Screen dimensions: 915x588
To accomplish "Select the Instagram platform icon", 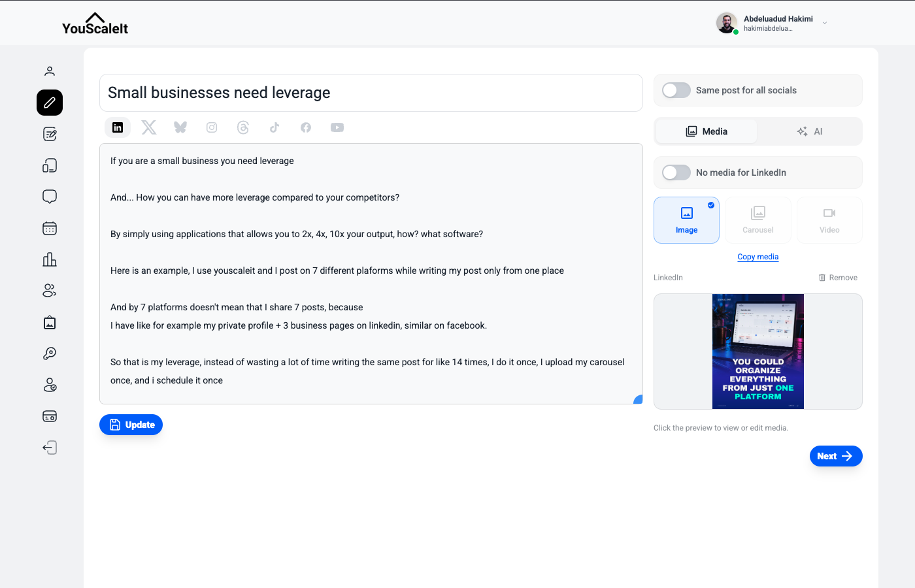I will click(x=212, y=127).
